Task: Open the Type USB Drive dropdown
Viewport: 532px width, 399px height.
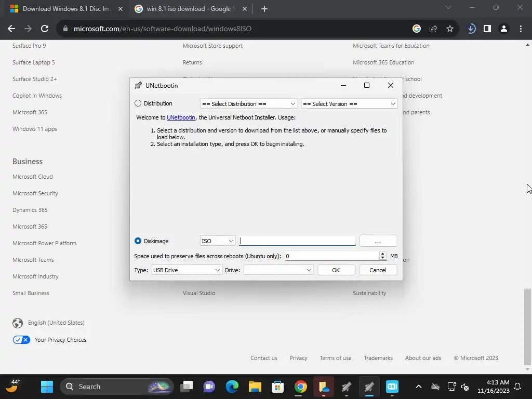Action: tap(187, 270)
